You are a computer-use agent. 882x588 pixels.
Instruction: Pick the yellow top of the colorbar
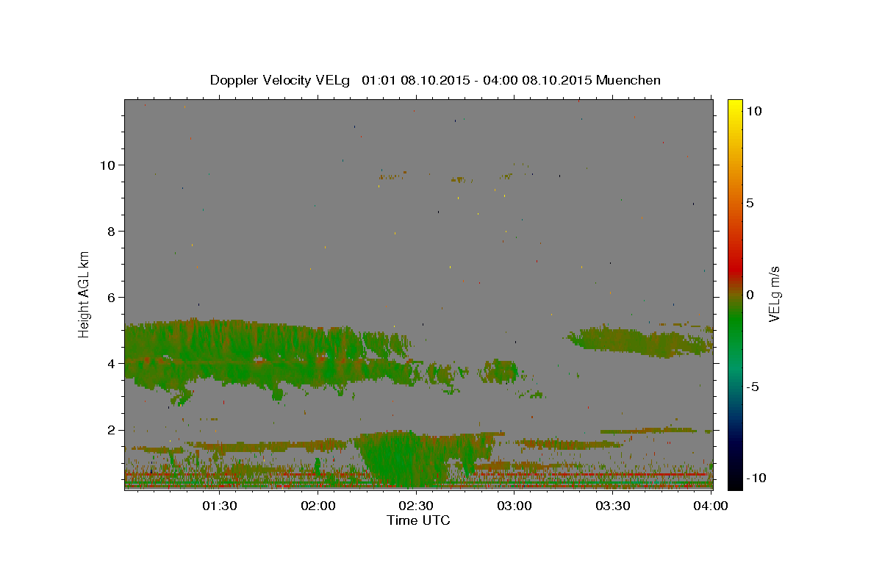734,107
